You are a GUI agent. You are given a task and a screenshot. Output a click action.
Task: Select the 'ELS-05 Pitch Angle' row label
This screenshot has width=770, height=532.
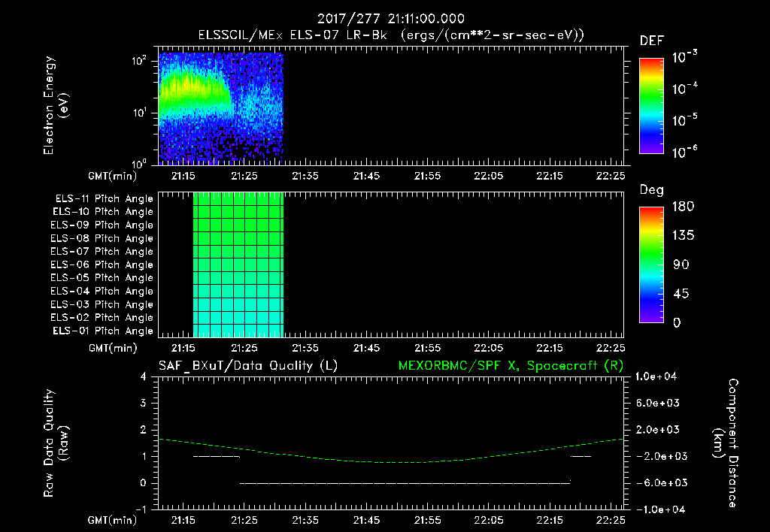pyautogui.click(x=102, y=278)
